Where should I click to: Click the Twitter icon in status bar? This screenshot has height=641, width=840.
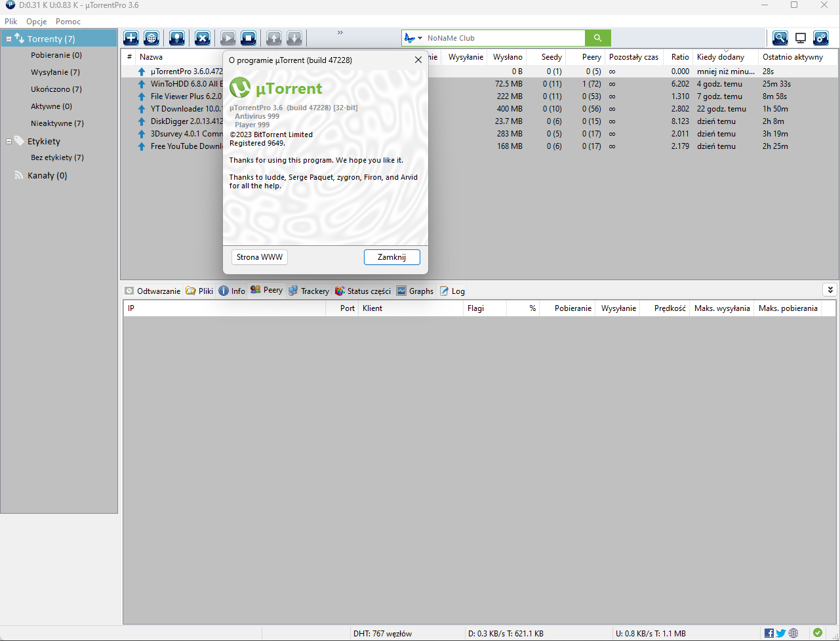coord(781,633)
